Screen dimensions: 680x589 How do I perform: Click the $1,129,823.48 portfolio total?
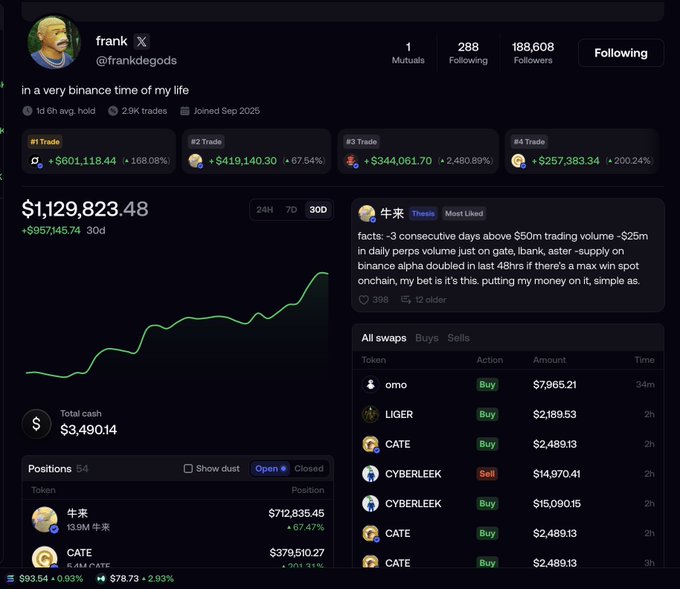point(85,209)
